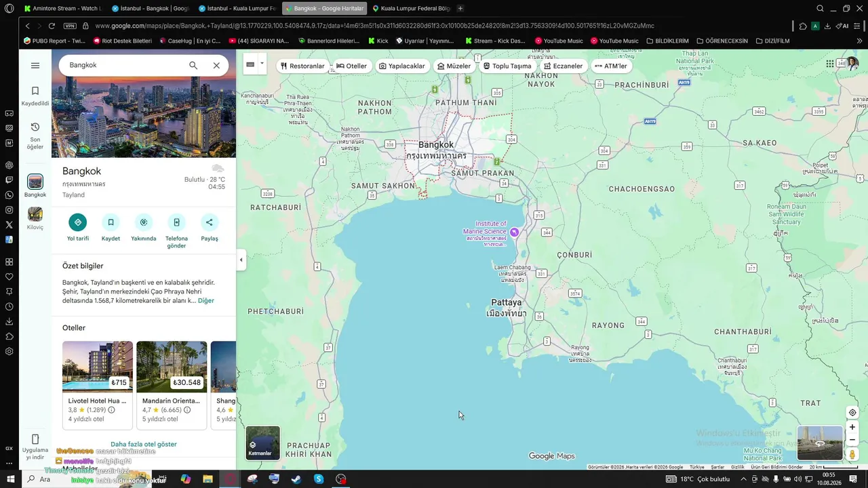The width and height of the screenshot is (868, 488).
Task: Switch to İstanbul - Bangkok tab
Action: pos(150,8)
